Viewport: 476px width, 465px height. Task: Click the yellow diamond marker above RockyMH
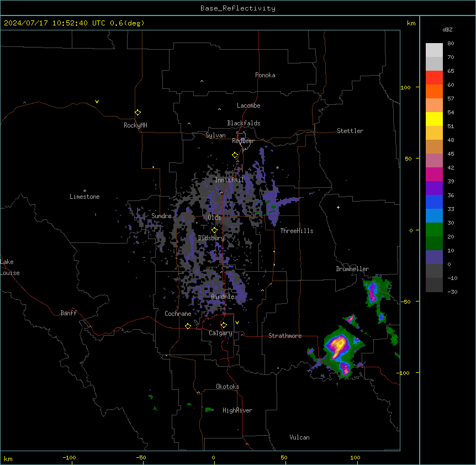pos(137,113)
